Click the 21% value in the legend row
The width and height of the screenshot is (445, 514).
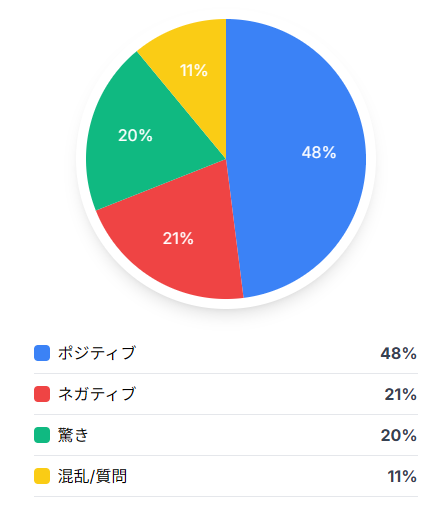(x=401, y=394)
